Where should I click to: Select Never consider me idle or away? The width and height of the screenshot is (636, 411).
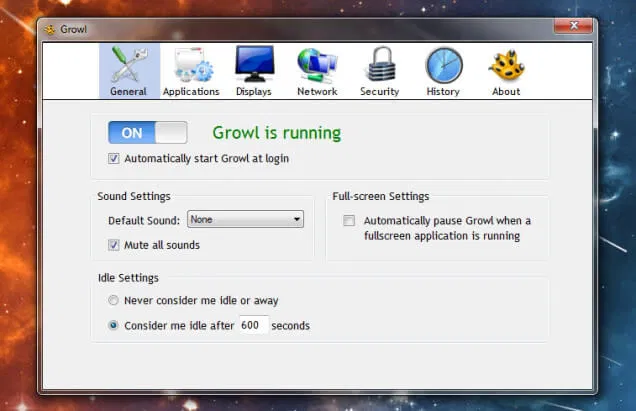pyautogui.click(x=113, y=300)
